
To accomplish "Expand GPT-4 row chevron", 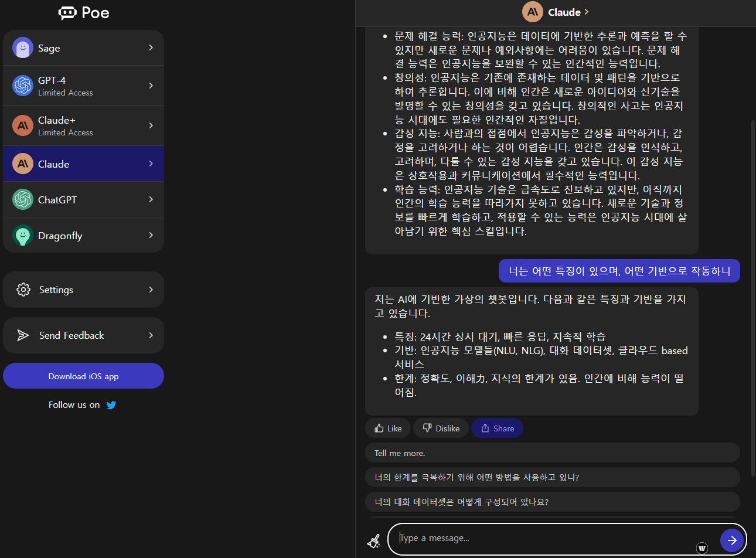I will 151,86.
